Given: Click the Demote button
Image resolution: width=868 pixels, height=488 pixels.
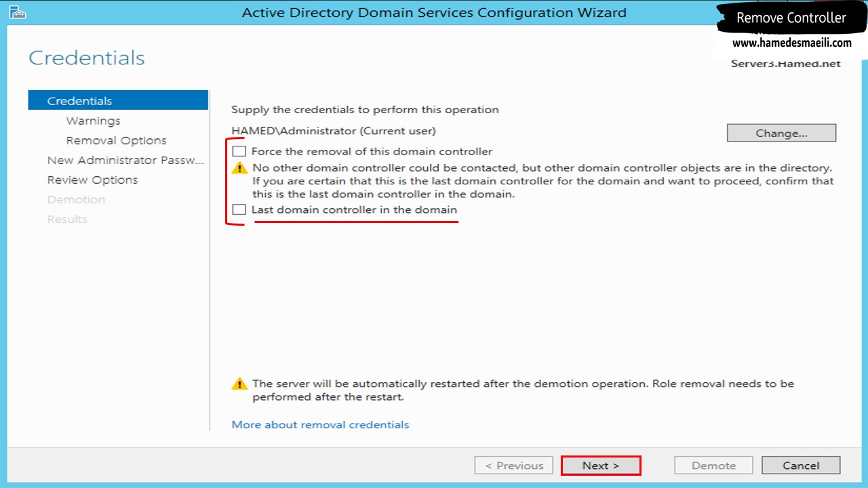Looking at the screenshot, I should tap(713, 466).
